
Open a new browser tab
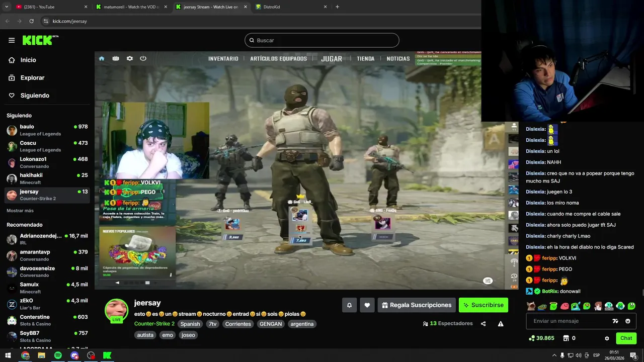tap(337, 7)
